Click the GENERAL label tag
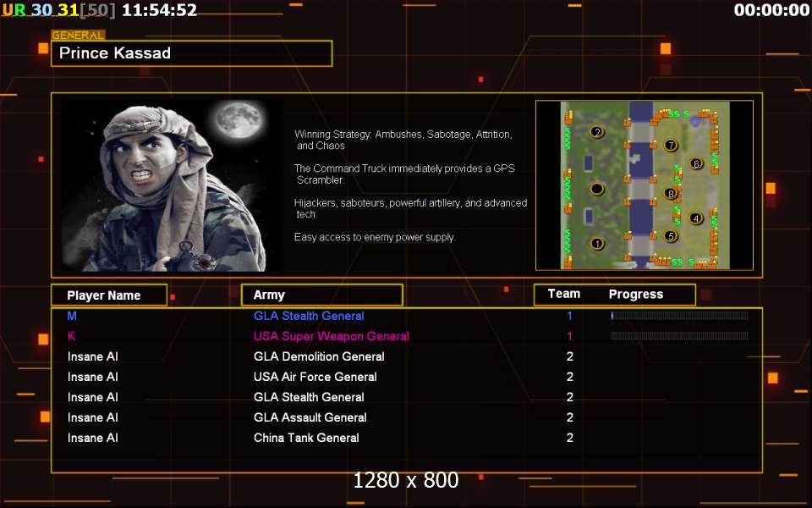 78,36
